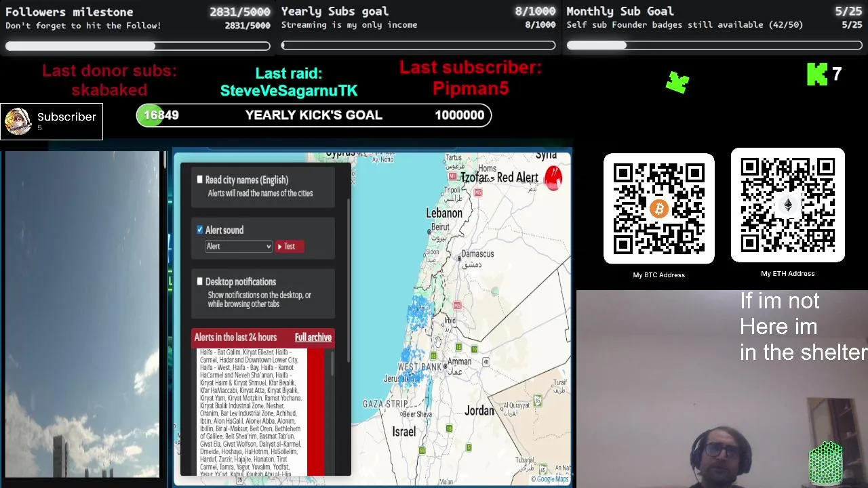Click the Bitcoin logo in BTC QR code

click(x=658, y=209)
